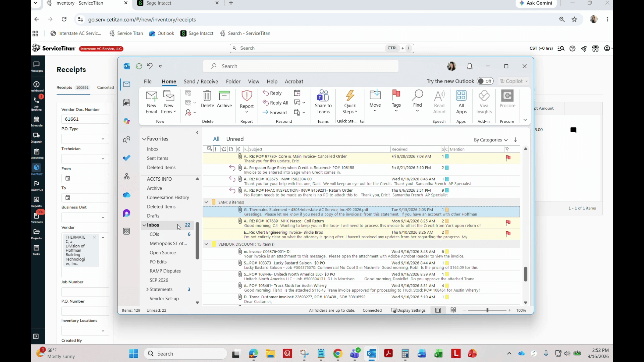
Task: Click Reply All in Respond group
Action: (275, 103)
